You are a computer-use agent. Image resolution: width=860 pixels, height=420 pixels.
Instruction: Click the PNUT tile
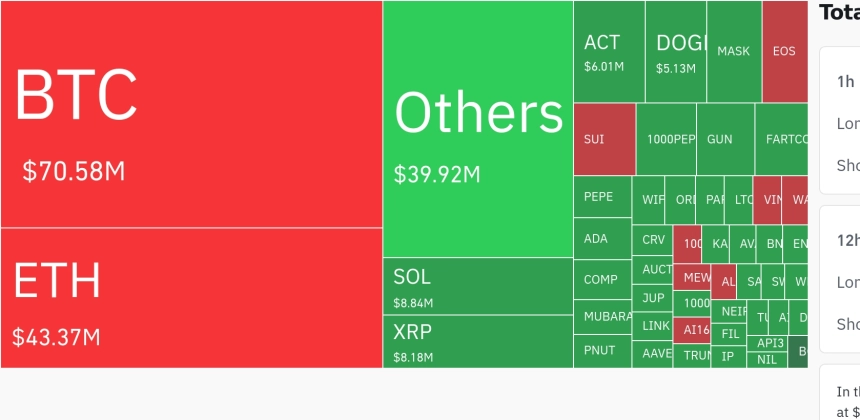point(603,351)
